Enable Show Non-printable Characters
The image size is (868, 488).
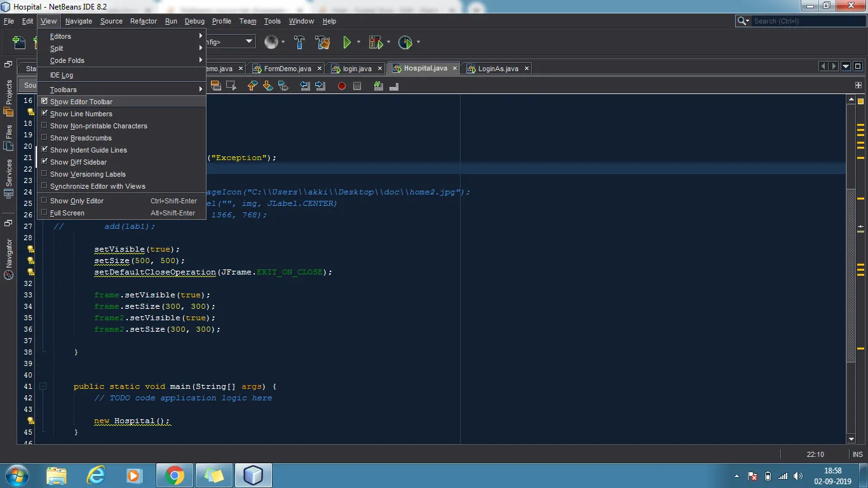pos(98,126)
